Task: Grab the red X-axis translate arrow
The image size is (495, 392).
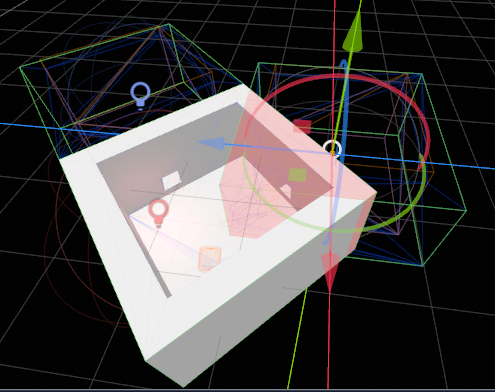Action: click(330, 272)
